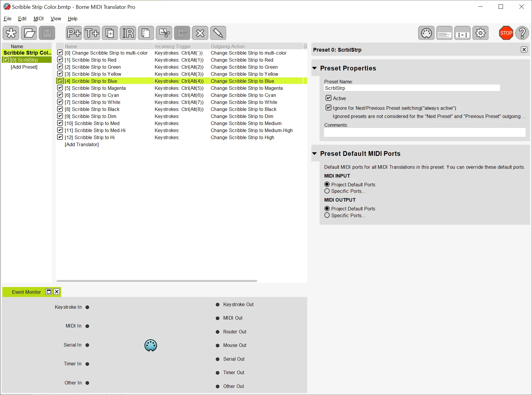Select translator [8] Scribble Strip to Black
This screenshot has height=395, width=532.
(x=92, y=109)
